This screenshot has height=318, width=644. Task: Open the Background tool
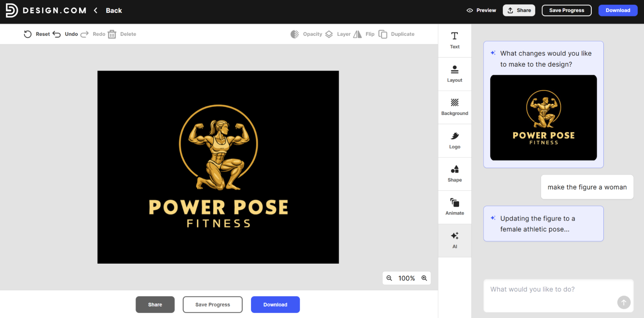tap(455, 107)
